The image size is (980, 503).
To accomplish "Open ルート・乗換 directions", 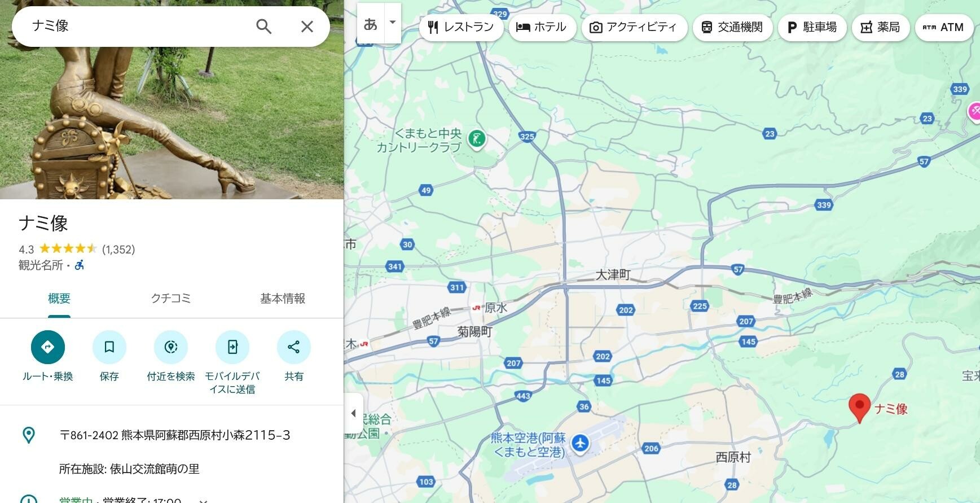I will pyautogui.click(x=48, y=347).
